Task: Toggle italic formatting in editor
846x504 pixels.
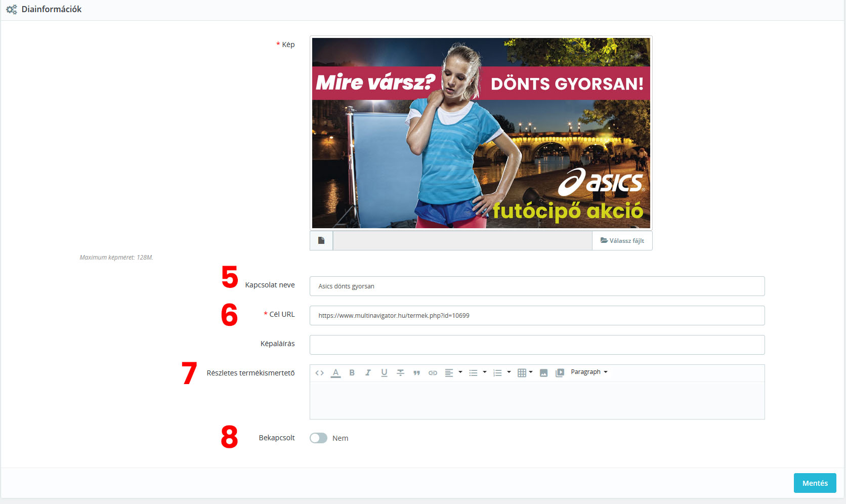Action: [x=368, y=373]
